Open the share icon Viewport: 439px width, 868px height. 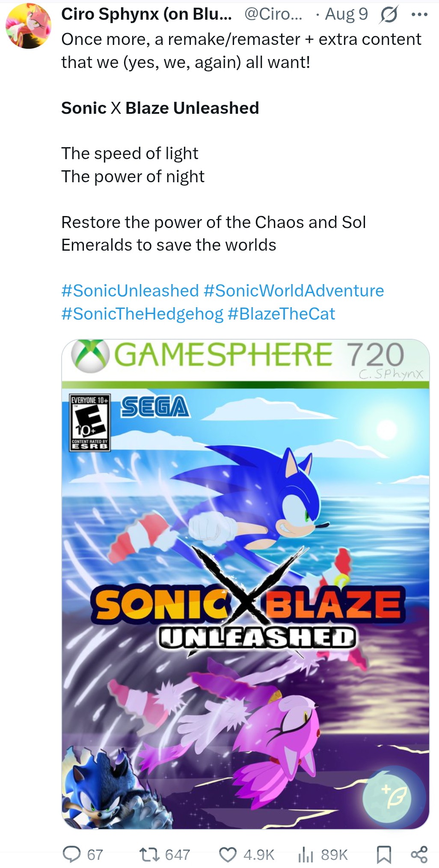coord(419,854)
